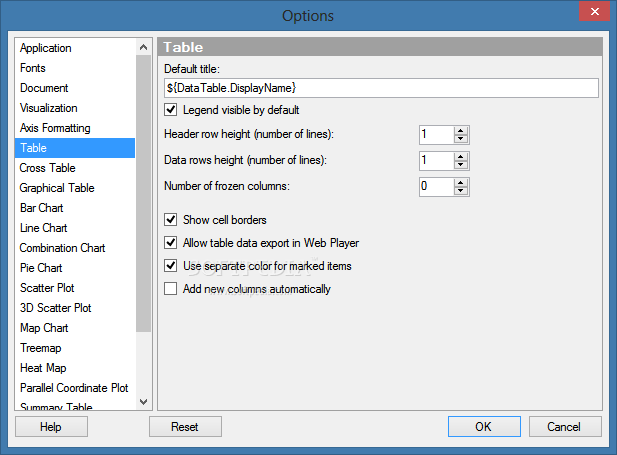Confirm settings with OK
Viewport: 617px width, 455px height.
484,427
